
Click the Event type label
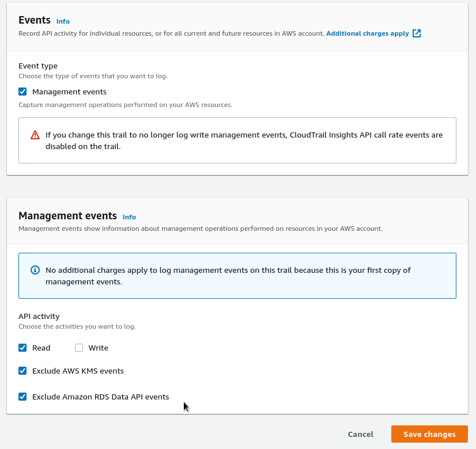(x=38, y=66)
